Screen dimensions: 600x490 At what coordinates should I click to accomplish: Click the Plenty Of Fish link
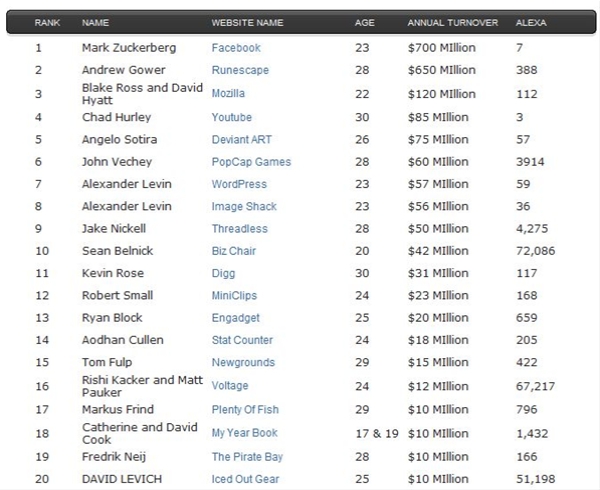click(245, 410)
